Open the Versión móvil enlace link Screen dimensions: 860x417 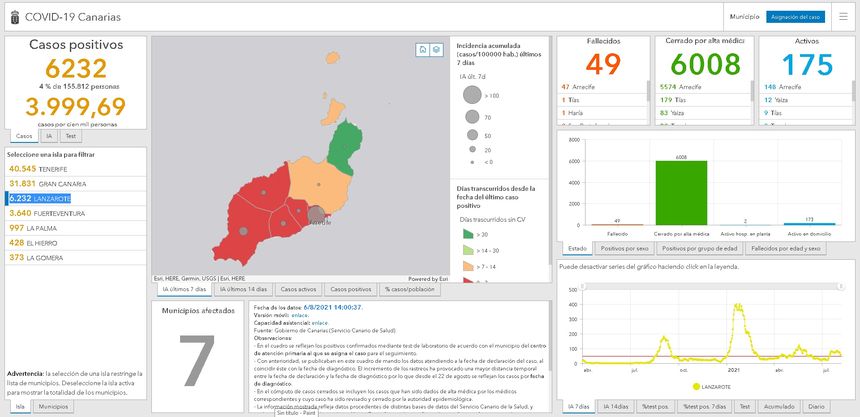[300, 315]
